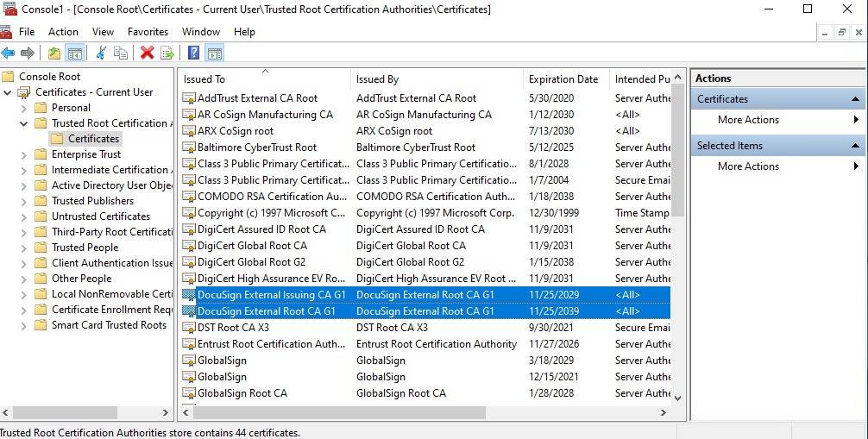Toggle the Show/Hide Action Pane button
Image resolution: width=868 pixels, height=439 pixels.
point(214,53)
